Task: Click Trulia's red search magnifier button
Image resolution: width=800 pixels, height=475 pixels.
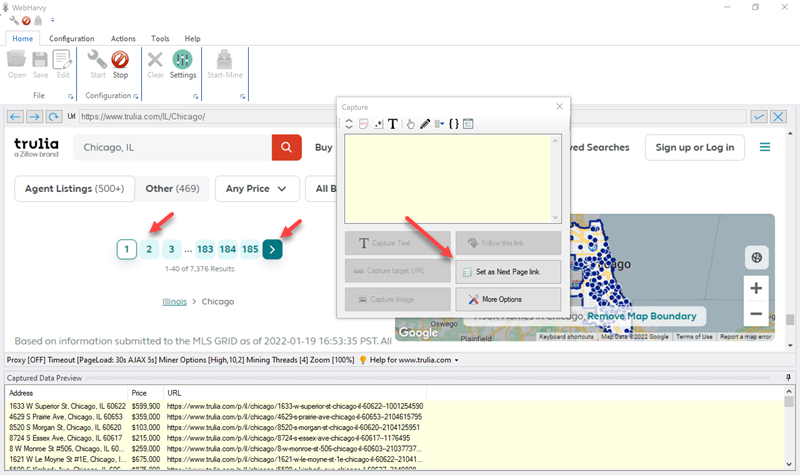Action: 286,148
